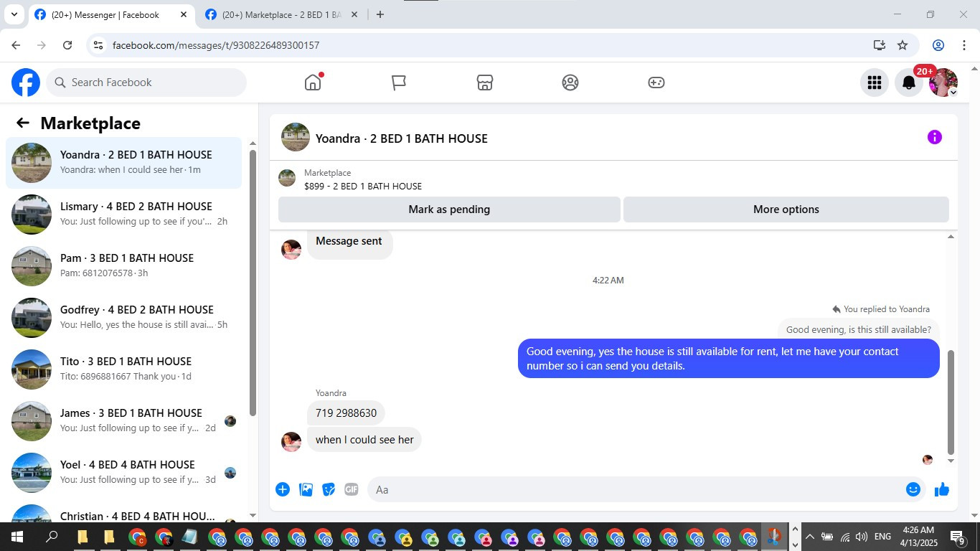Open the Marketplace storefront icon in top navigation

tap(485, 83)
